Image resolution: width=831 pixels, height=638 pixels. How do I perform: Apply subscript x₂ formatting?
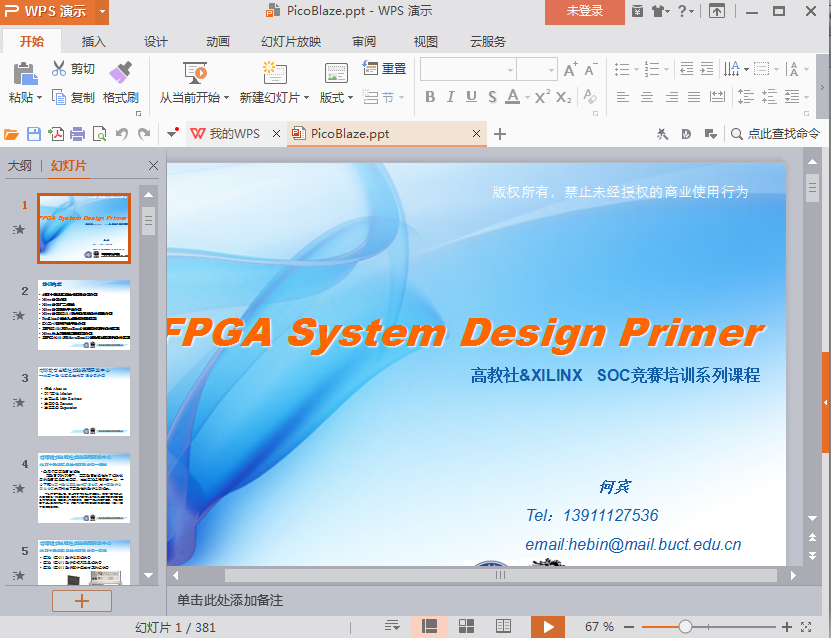(563, 98)
